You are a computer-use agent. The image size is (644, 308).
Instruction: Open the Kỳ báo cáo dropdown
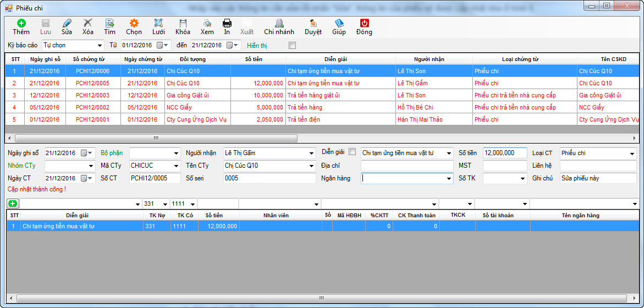(x=100, y=45)
